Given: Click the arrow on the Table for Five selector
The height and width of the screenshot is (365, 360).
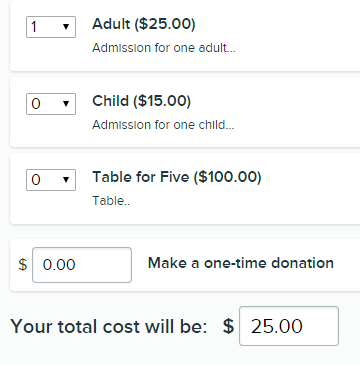Looking at the screenshot, I should click(66, 180).
